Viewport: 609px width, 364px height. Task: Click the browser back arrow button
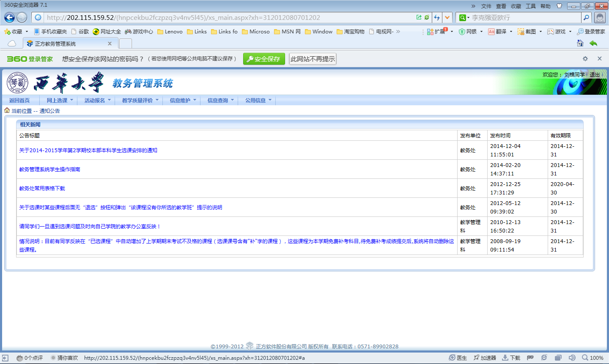9,17
